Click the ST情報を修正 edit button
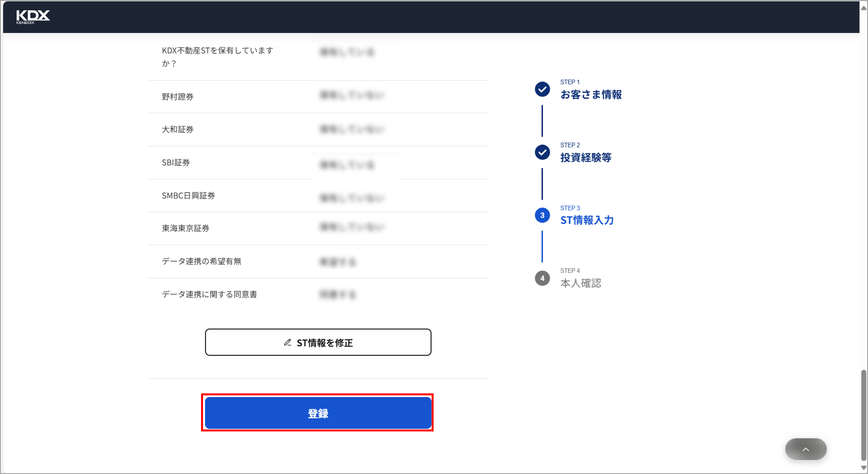 pos(318,342)
